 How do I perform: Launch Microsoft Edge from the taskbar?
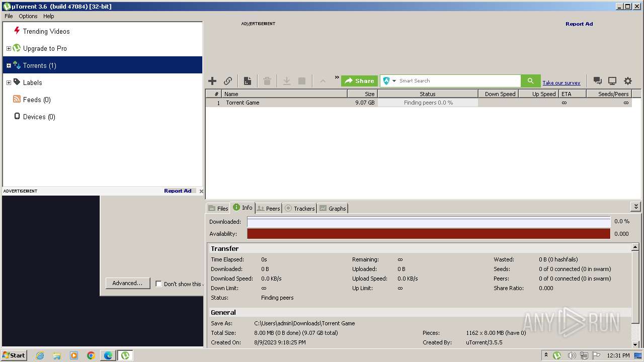pyautogui.click(x=108, y=355)
